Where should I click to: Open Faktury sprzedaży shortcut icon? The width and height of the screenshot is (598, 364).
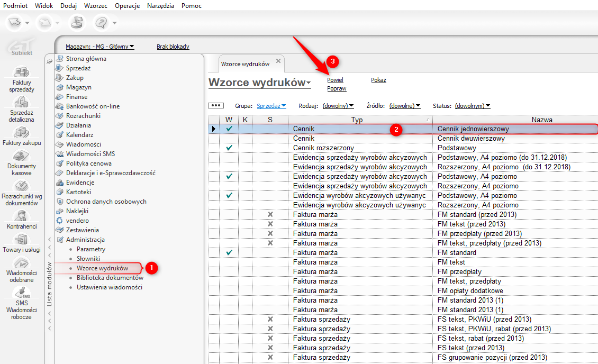22,72
